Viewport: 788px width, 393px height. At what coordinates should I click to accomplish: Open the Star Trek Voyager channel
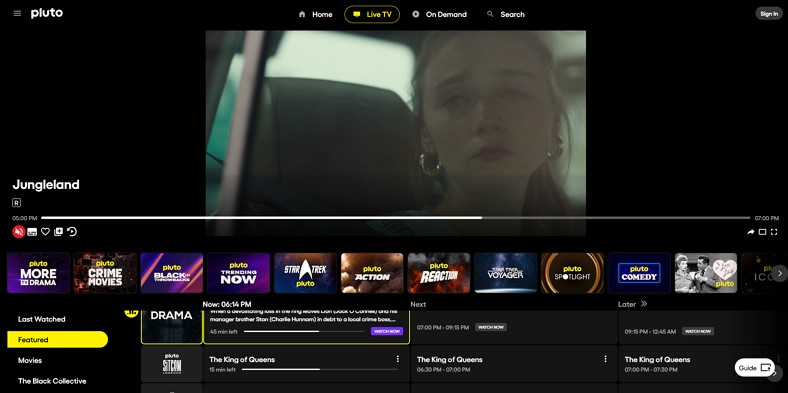tap(506, 273)
